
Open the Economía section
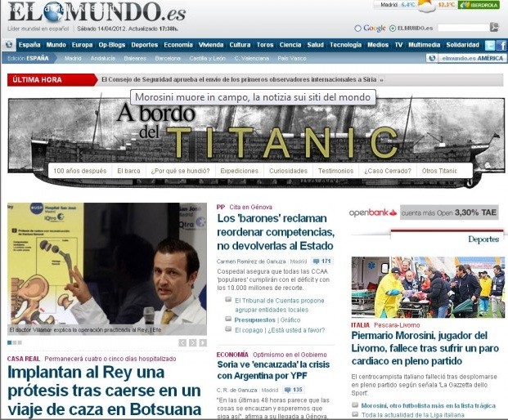click(x=178, y=45)
